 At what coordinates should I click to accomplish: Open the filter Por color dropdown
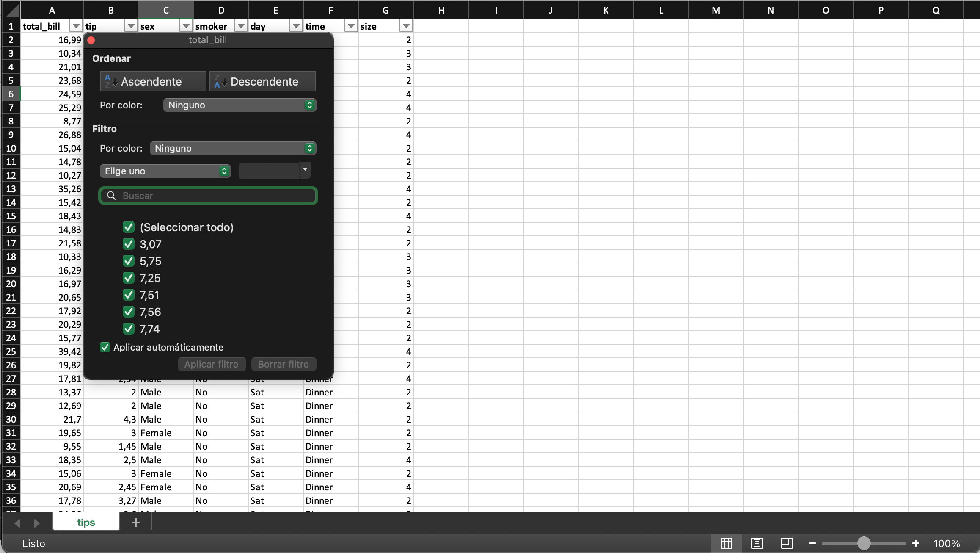pyautogui.click(x=233, y=148)
